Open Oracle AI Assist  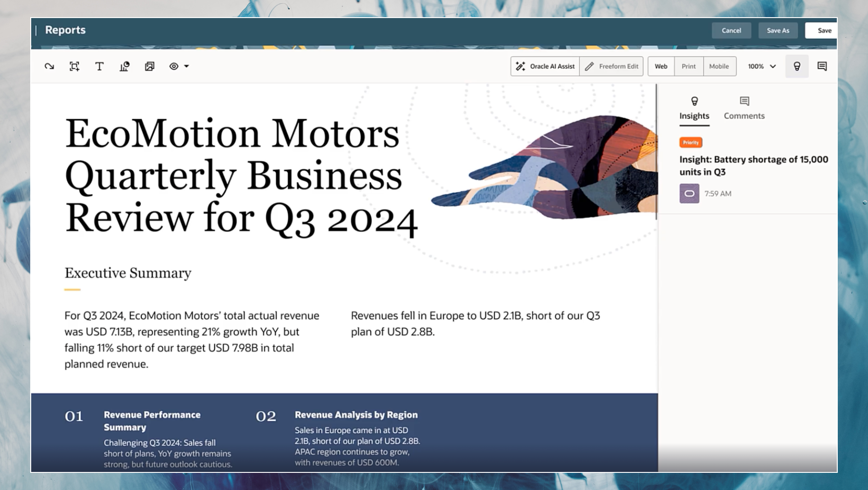(545, 66)
